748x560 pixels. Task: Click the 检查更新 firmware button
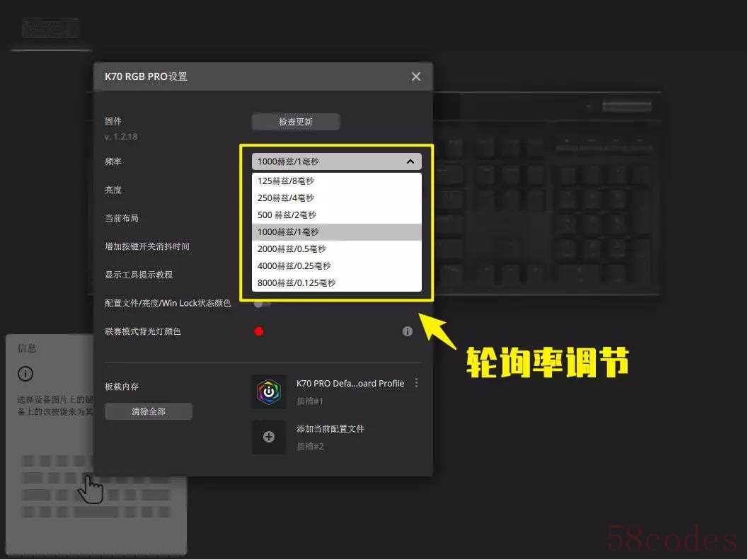point(296,122)
